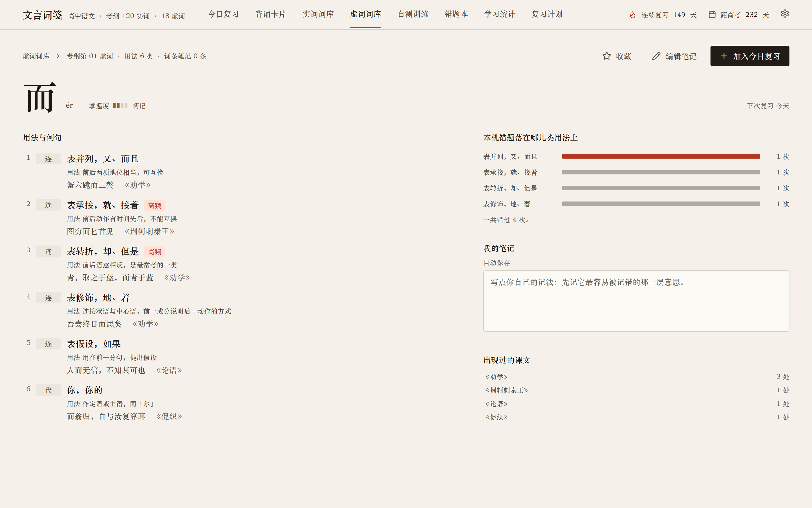Click the gray 表承接 error bar

pyautogui.click(x=661, y=172)
